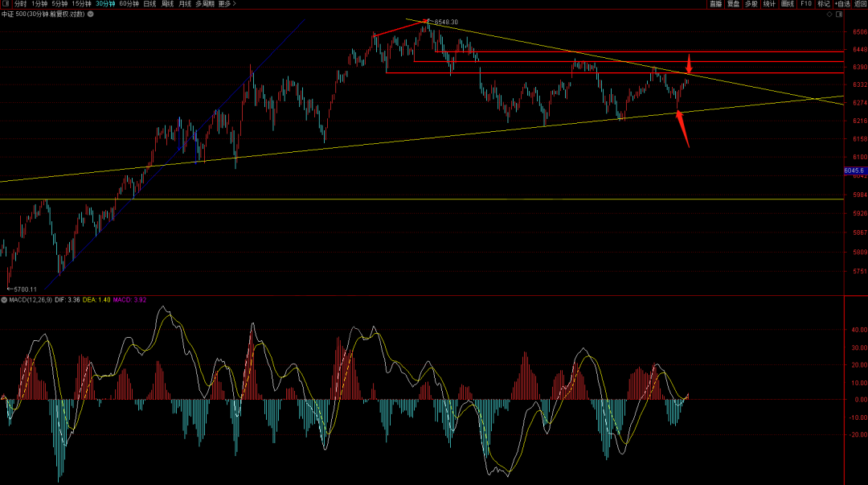Image resolution: width=868 pixels, height=485 pixels.
Task: Click the 6548.30 high price label
Action: [x=446, y=22]
